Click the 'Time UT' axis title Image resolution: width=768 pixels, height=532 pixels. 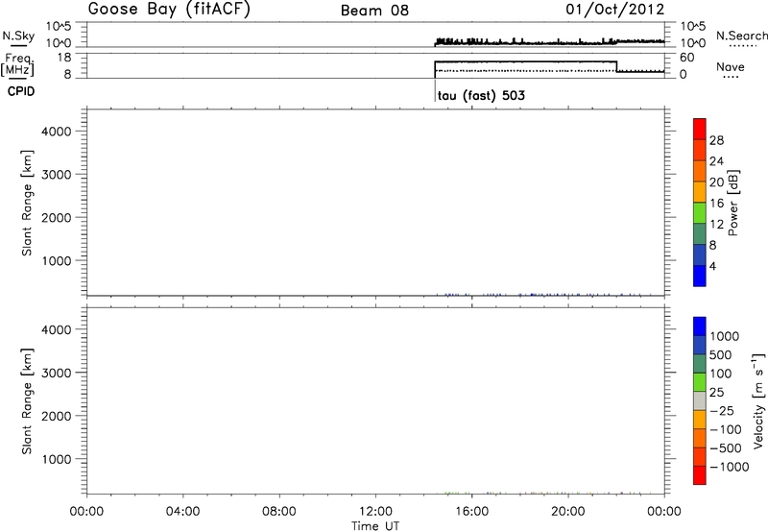click(375, 526)
